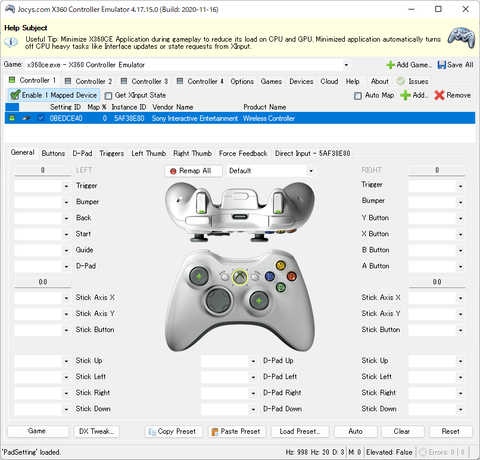
Task: Expand the Back button mapping dropdown
Action: coord(66,218)
